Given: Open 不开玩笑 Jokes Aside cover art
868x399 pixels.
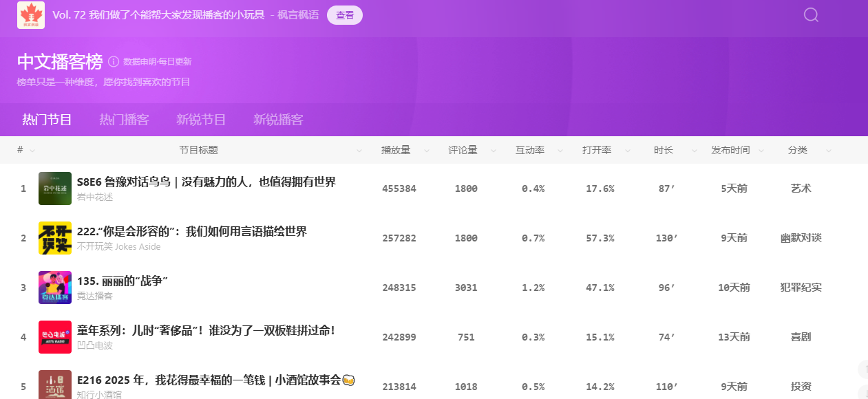Looking at the screenshot, I should coord(55,238).
